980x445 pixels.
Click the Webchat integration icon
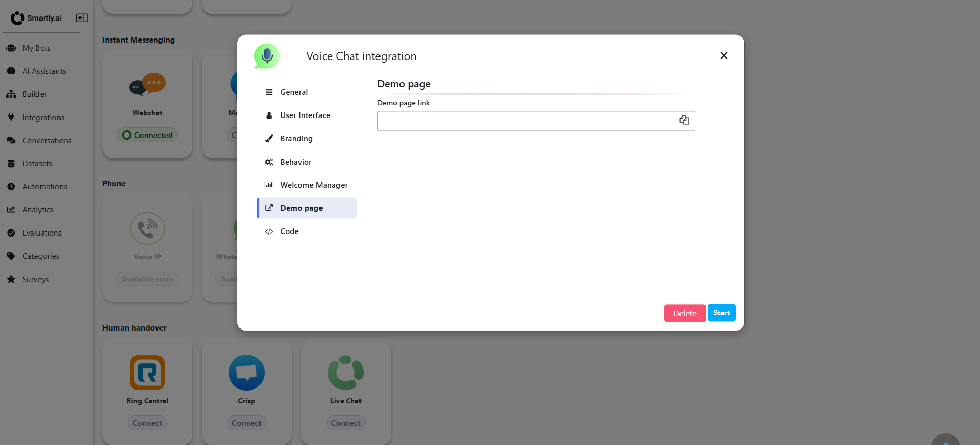pos(147,85)
